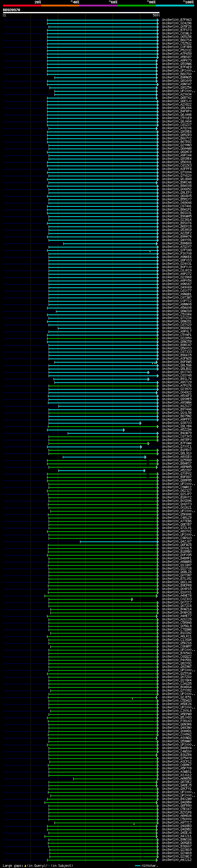The width and height of the screenshot is (197, 868).
Task: Click the red 20% identity legend segment
Action: 22,6
